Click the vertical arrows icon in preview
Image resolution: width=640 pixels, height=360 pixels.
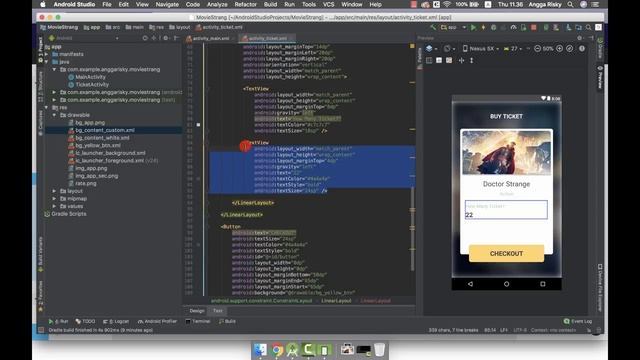(471, 60)
